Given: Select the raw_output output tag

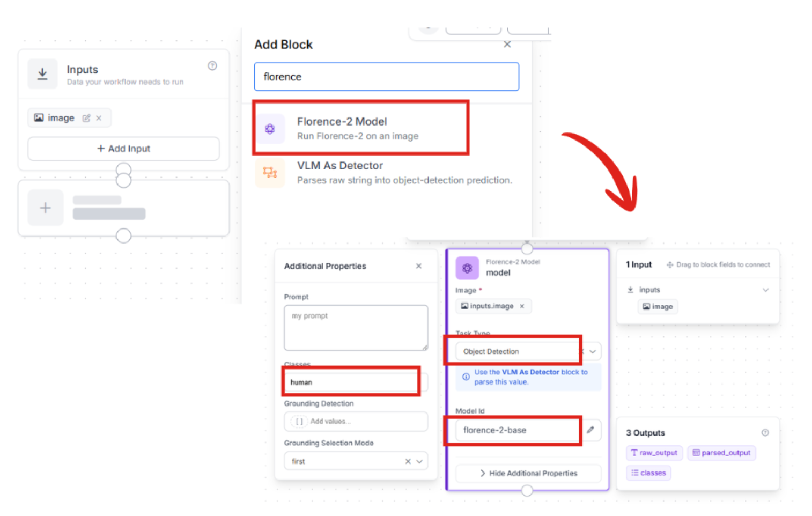Looking at the screenshot, I should tap(654, 453).
